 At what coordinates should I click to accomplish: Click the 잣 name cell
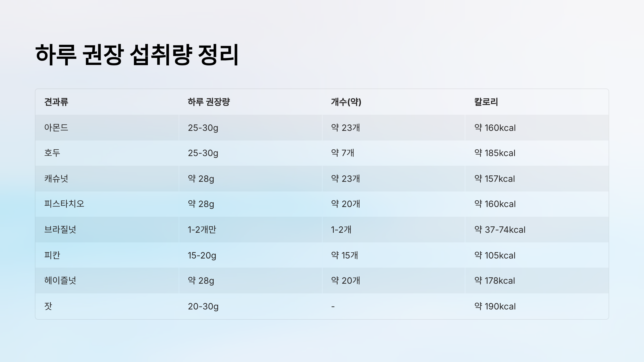point(48,306)
